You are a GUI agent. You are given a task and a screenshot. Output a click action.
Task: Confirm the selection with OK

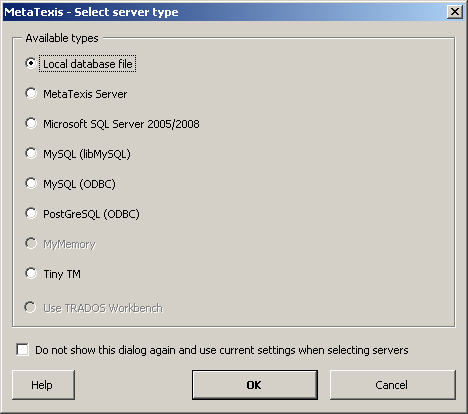click(x=255, y=385)
